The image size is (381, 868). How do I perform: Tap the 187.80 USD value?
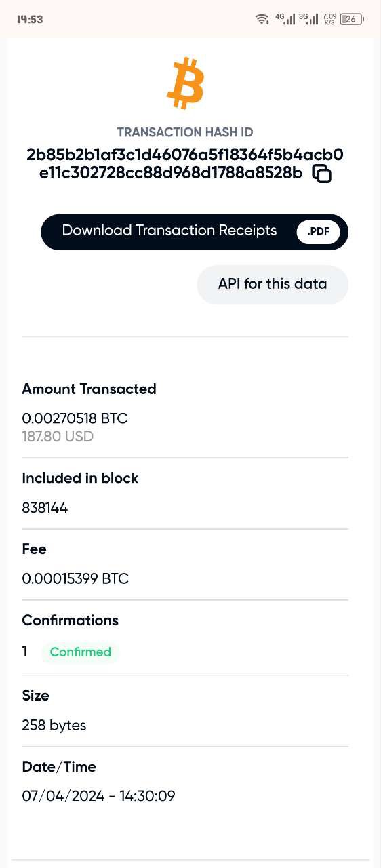point(58,436)
